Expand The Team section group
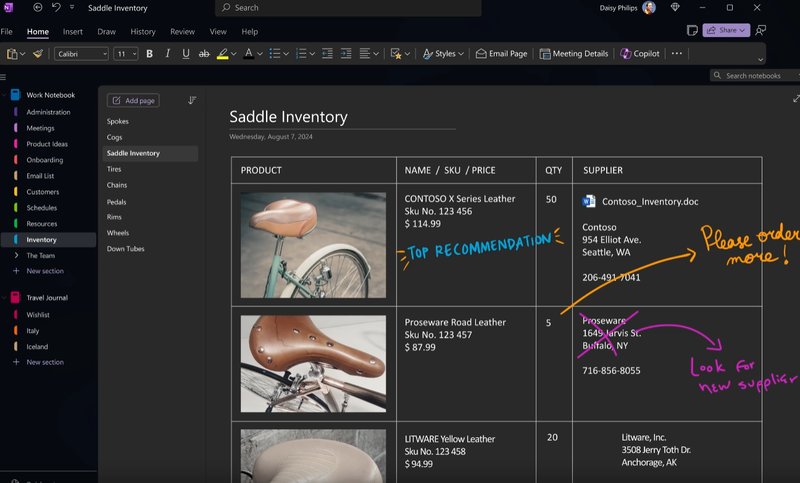 pyautogui.click(x=16, y=256)
